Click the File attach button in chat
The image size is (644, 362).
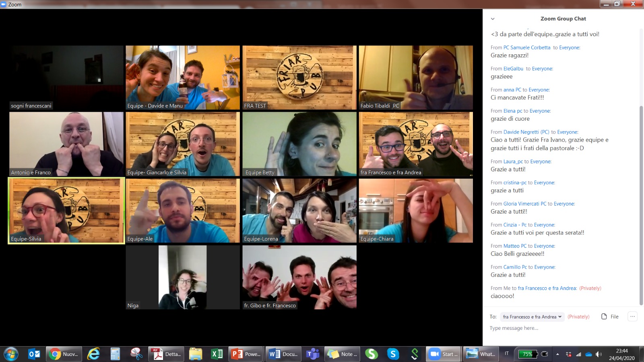(610, 317)
